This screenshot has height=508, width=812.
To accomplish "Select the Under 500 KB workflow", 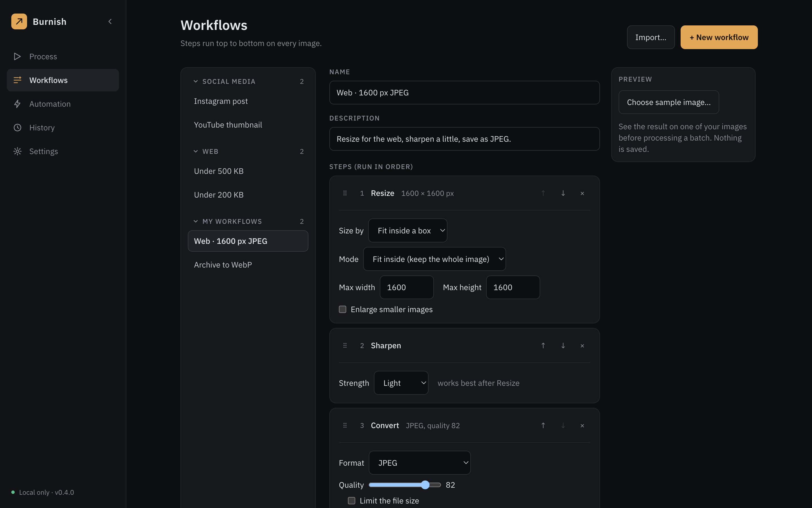I will point(248,171).
